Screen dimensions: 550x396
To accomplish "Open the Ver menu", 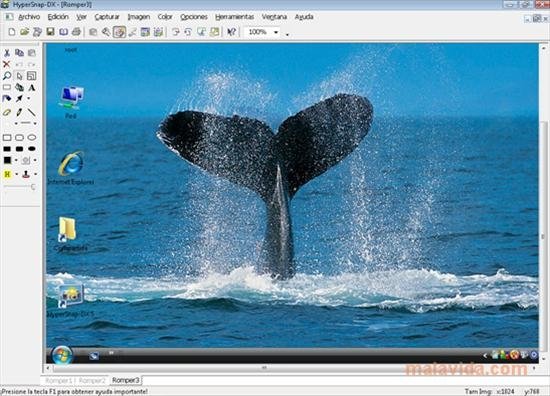I will point(81,17).
